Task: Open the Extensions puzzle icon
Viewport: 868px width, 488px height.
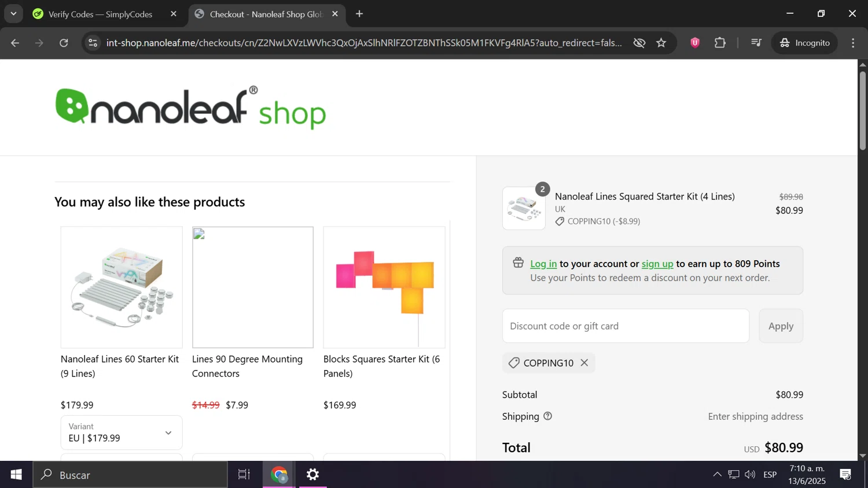Action: [720, 43]
